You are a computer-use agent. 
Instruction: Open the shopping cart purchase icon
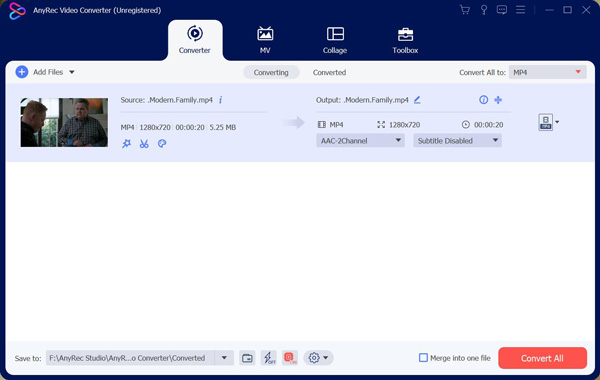465,10
